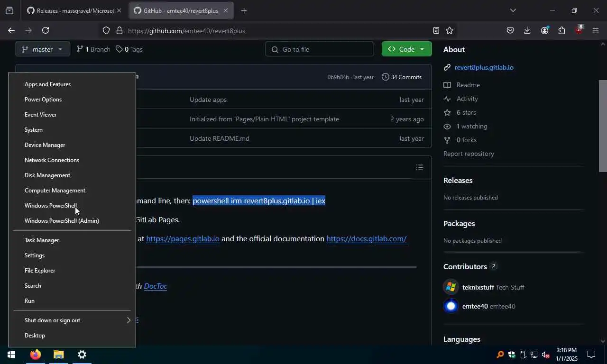Select Computer Management
Viewport: 607px width, 364px height.
coord(72,191)
